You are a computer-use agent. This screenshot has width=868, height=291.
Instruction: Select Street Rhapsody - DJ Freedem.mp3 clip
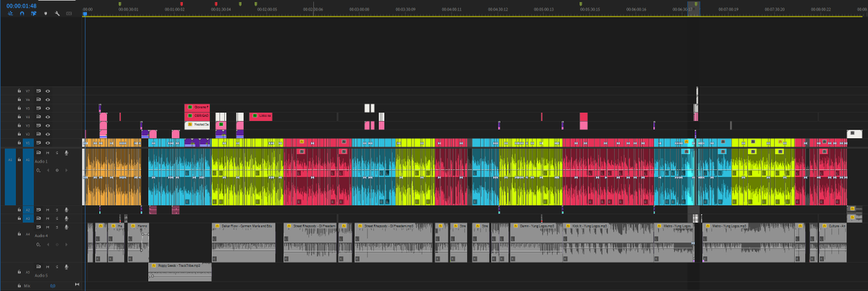pos(393,242)
